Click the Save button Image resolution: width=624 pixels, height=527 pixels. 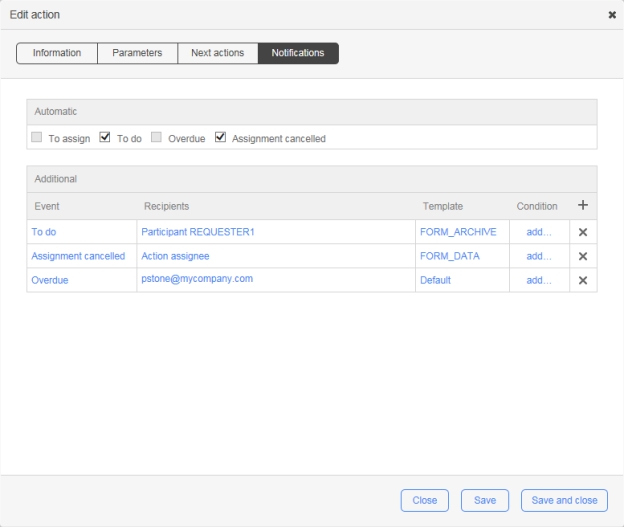pos(484,500)
